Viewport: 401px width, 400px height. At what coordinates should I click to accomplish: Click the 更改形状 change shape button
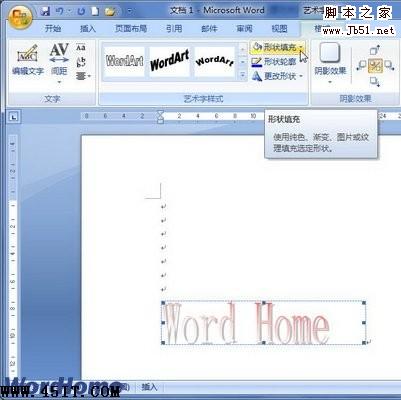coord(274,76)
